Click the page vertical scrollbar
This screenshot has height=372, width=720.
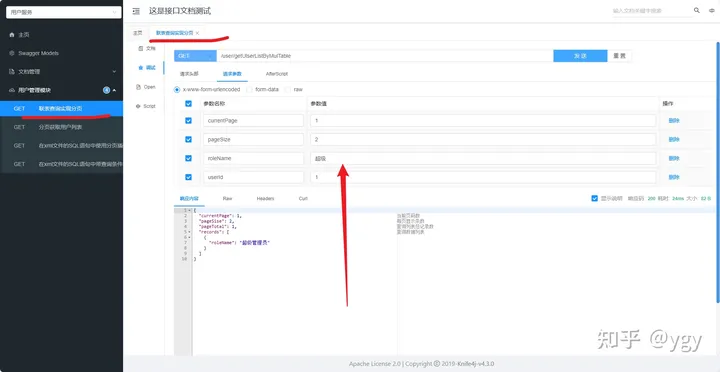tap(718, 172)
